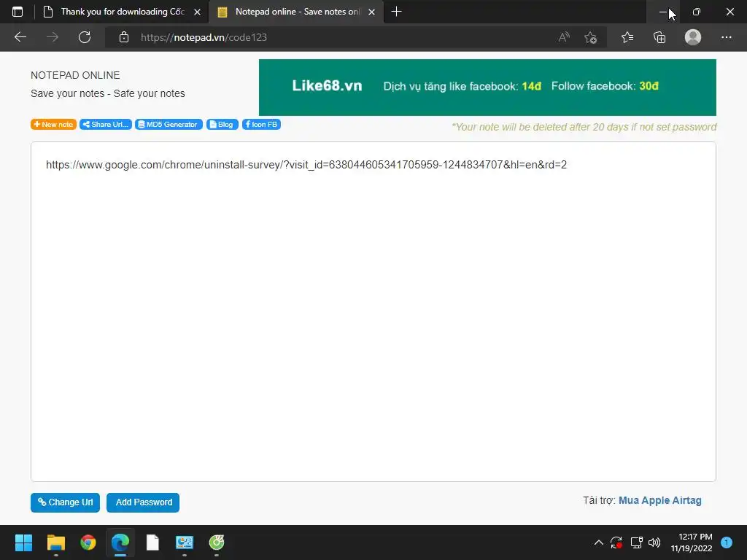This screenshot has height=560, width=747.
Task: Click the Microsoft Edge taskbar icon
Action: point(120,542)
